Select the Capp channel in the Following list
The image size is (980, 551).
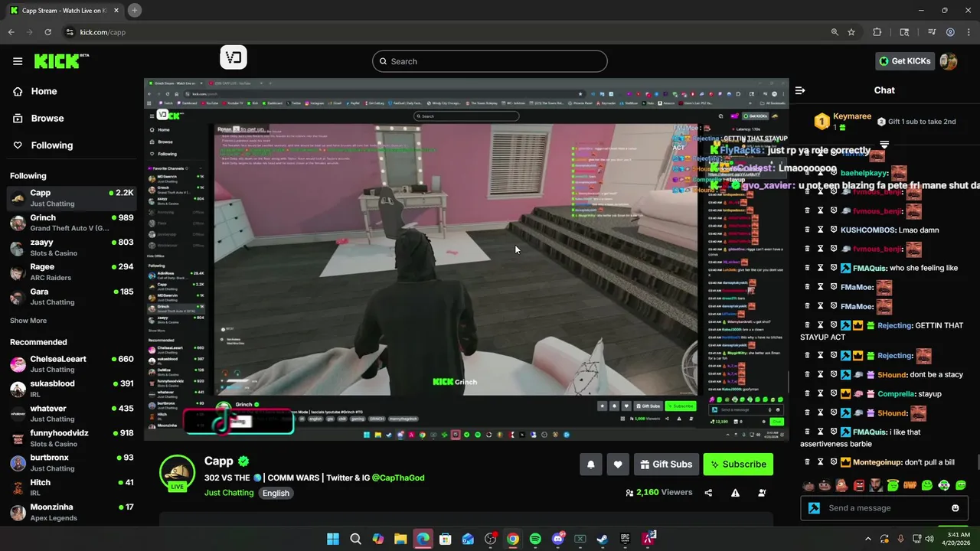click(x=72, y=198)
